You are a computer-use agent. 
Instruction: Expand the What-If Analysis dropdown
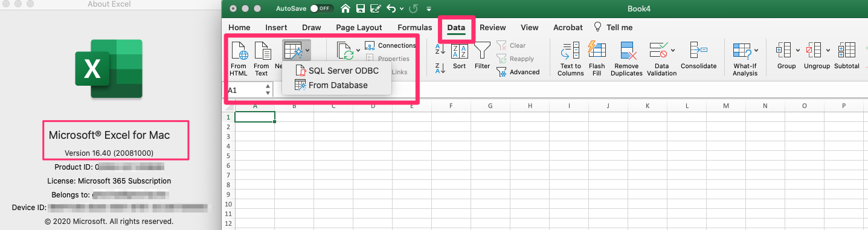(756, 50)
